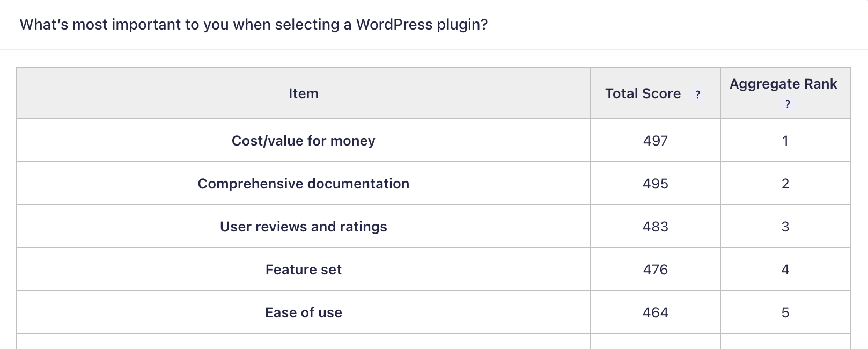Click the Ease of use row label

(x=304, y=312)
